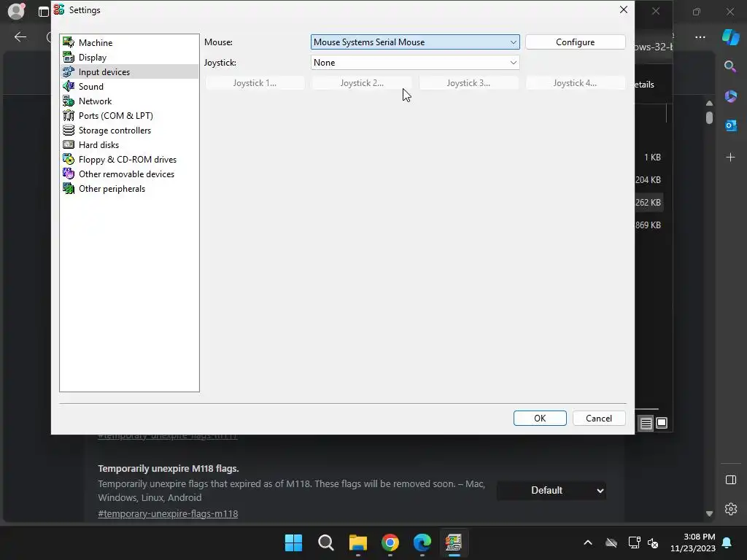Screen dimensions: 747x560
Task: Open the Display settings category icon
Action: point(69,57)
